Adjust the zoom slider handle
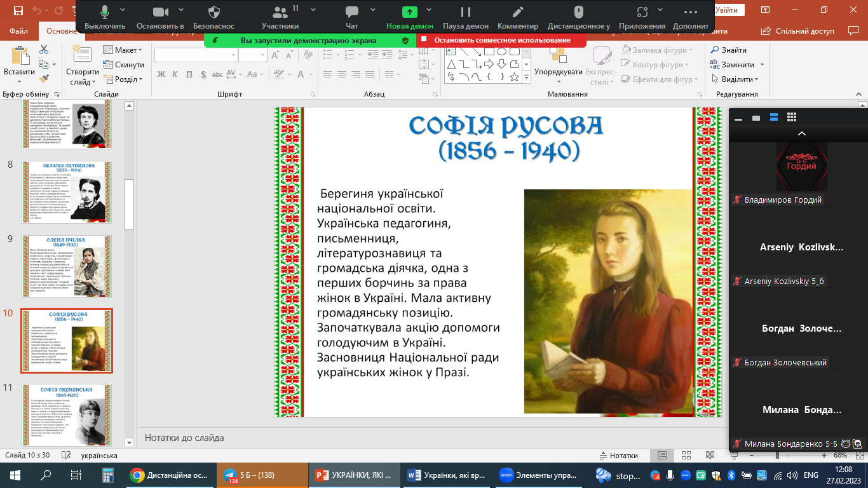This screenshot has width=868, height=488. pos(776,456)
